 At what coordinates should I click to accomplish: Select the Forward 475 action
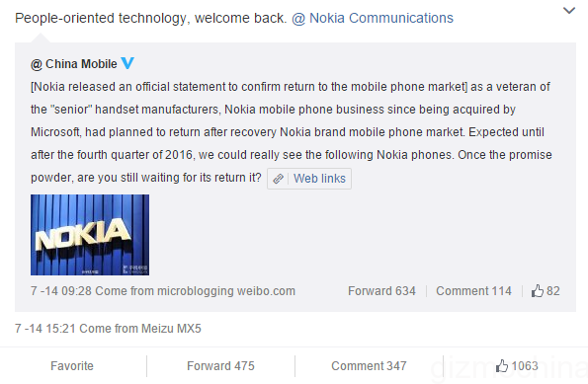pos(220,366)
